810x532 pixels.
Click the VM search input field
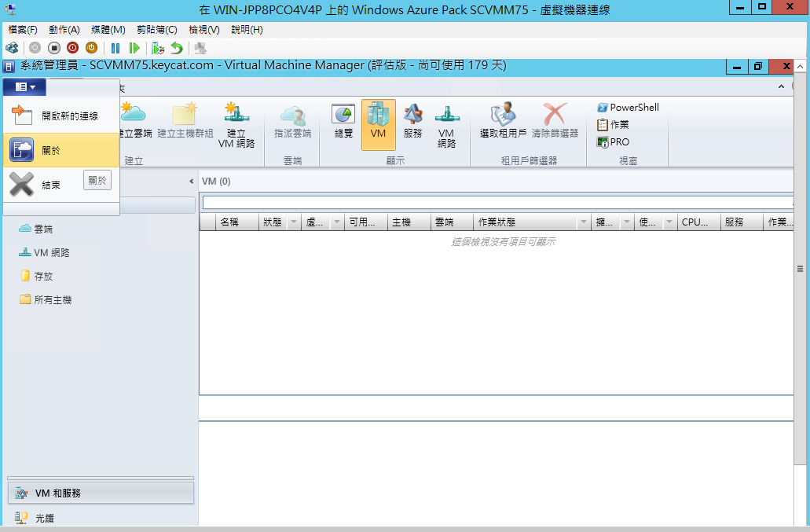(x=497, y=203)
